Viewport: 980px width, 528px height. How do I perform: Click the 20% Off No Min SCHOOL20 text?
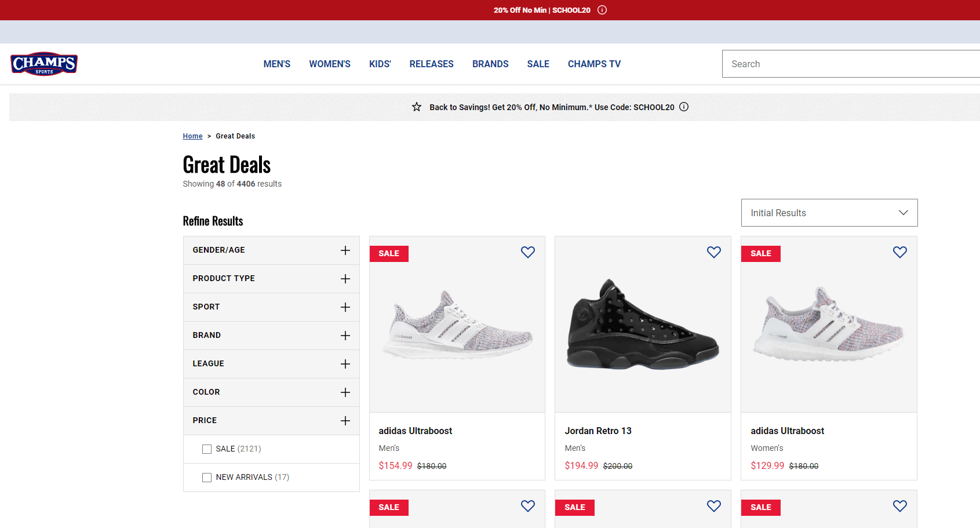point(542,10)
